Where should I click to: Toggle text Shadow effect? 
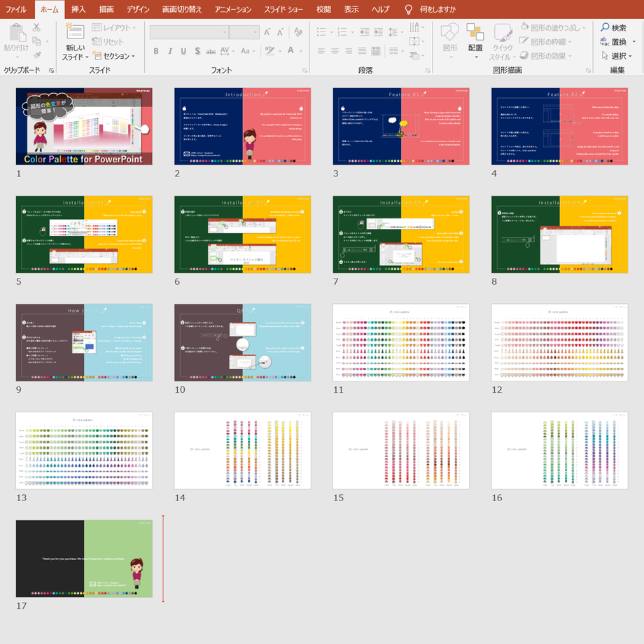(x=197, y=51)
